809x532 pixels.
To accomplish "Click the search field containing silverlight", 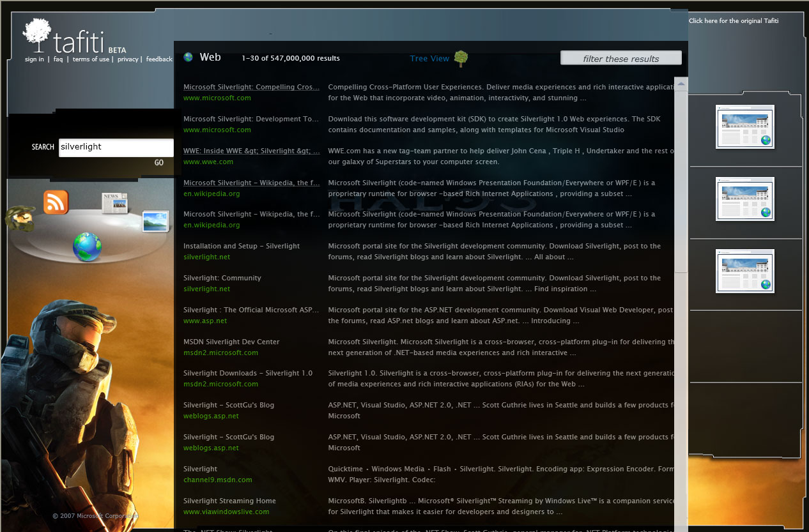I will [x=116, y=147].
